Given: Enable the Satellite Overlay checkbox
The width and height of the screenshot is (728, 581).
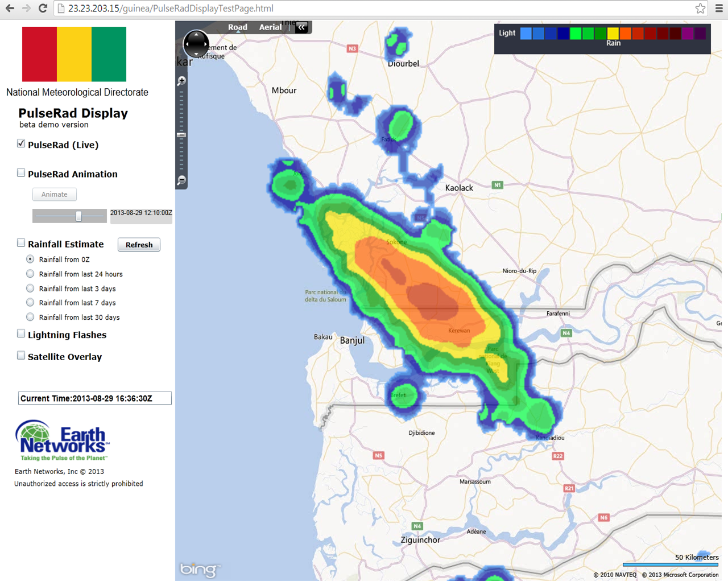Looking at the screenshot, I should point(21,355).
